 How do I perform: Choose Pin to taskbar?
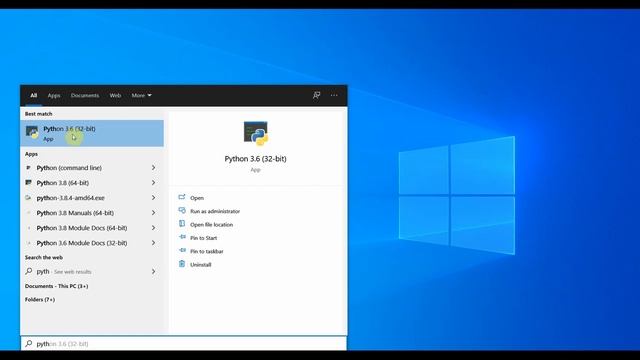pos(207,251)
